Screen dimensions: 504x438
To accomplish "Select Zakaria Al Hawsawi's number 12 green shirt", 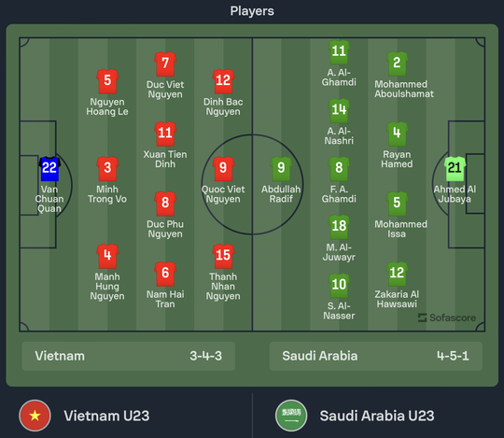I will point(397,274).
